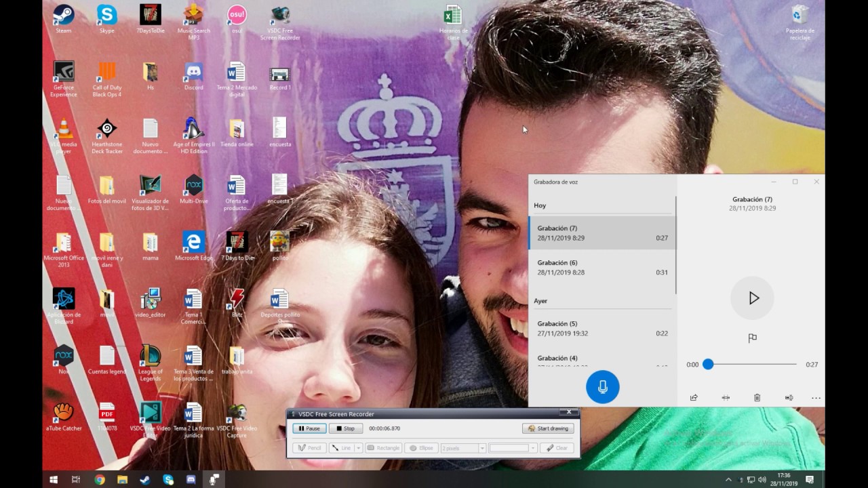Select the Ellipse drawing tool
The width and height of the screenshot is (868, 488).
tap(420, 448)
